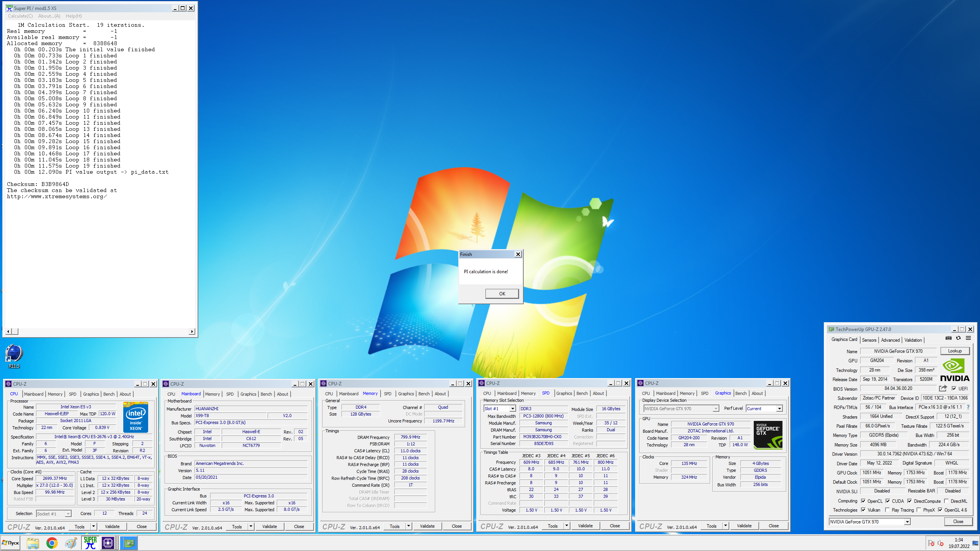
Task: Expand the Tools arrow in the CPU-Z CPU window
Action: 93,527
